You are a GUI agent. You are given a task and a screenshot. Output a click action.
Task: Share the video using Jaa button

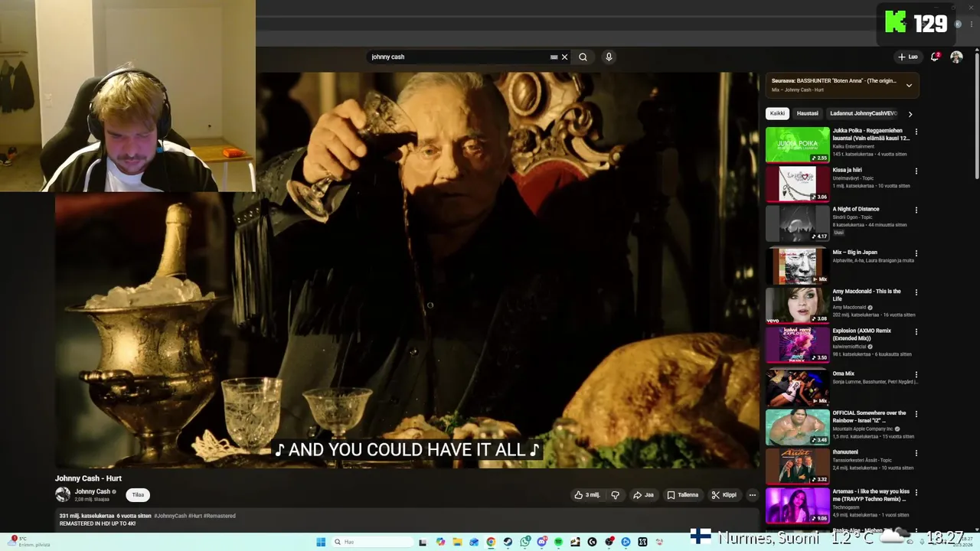click(x=643, y=495)
